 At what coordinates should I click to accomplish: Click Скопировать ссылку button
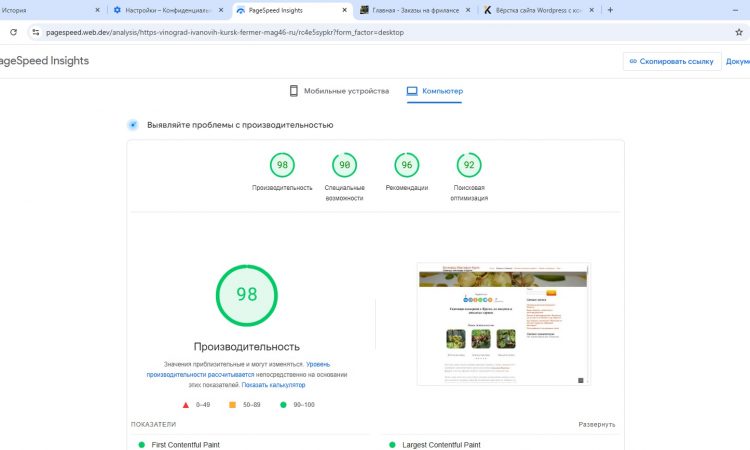(672, 61)
